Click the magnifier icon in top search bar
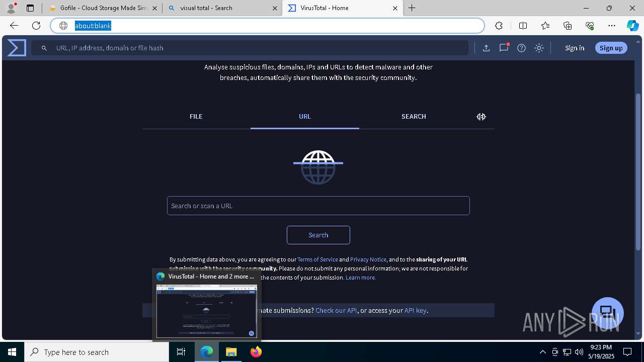 pos(44,48)
